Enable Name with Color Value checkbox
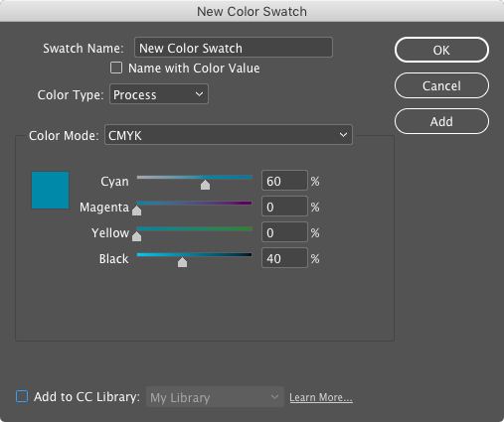Screen dimensions: 504x422 tap(116, 68)
